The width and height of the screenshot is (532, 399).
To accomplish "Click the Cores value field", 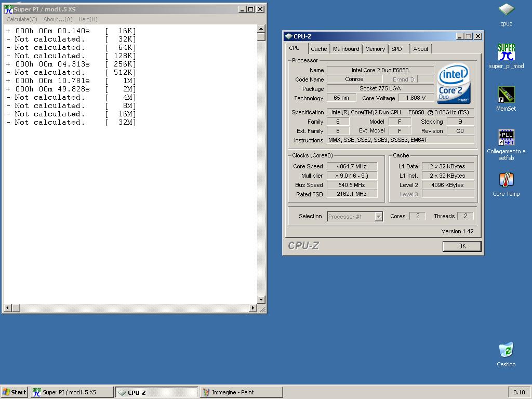I will coord(418,216).
